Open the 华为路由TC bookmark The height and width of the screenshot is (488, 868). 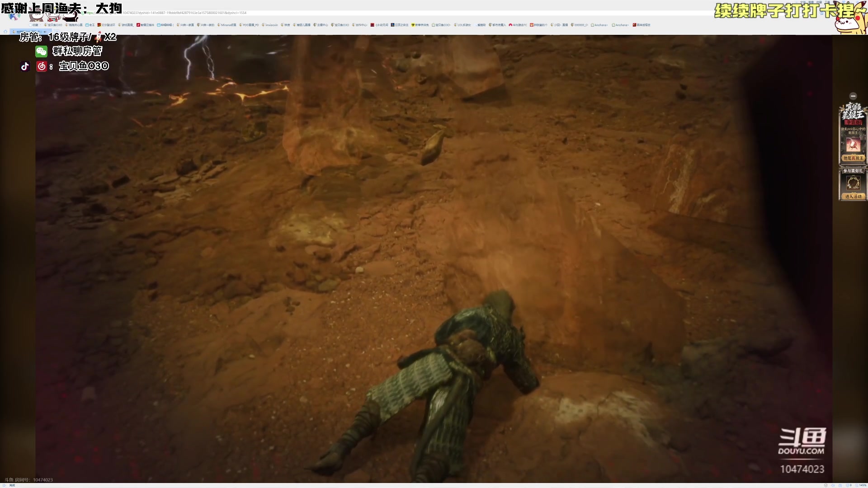518,25
